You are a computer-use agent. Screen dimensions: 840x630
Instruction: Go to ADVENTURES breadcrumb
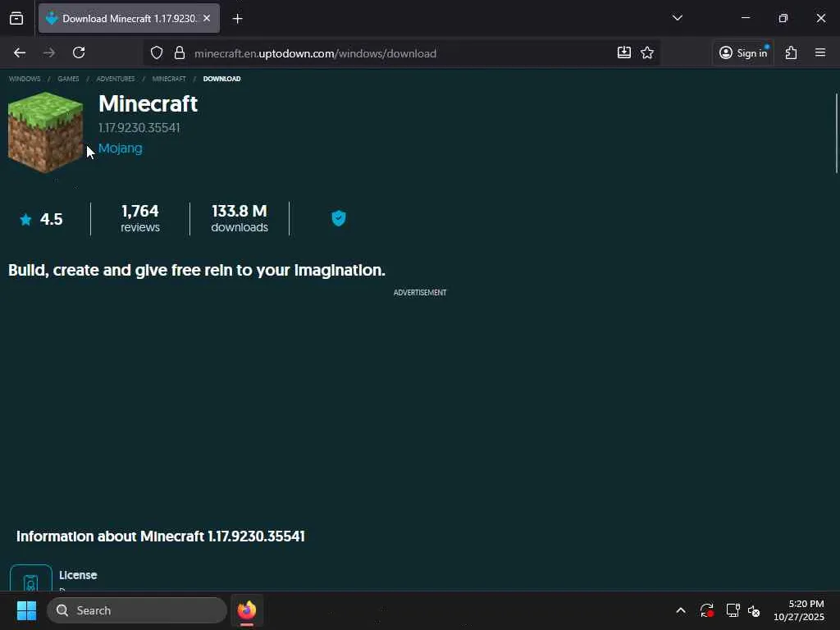pyautogui.click(x=115, y=79)
